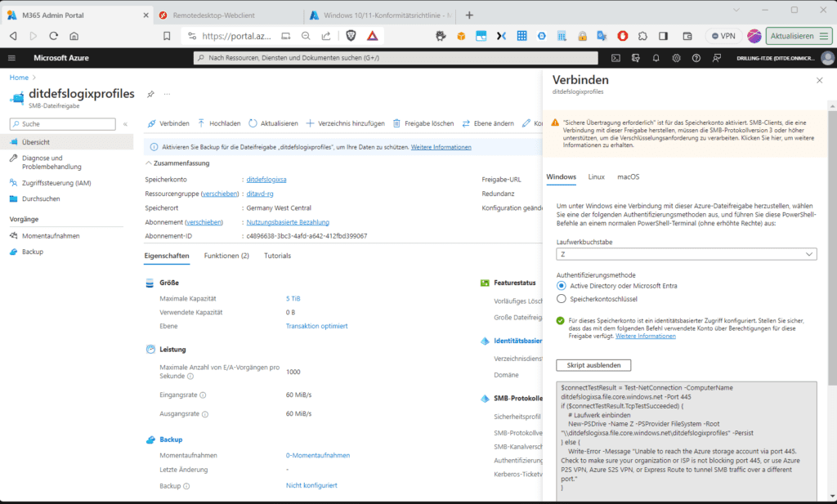This screenshot has height=504, width=837.
Task: Select the Windows tab in Verbinden panel
Action: click(x=561, y=176)
